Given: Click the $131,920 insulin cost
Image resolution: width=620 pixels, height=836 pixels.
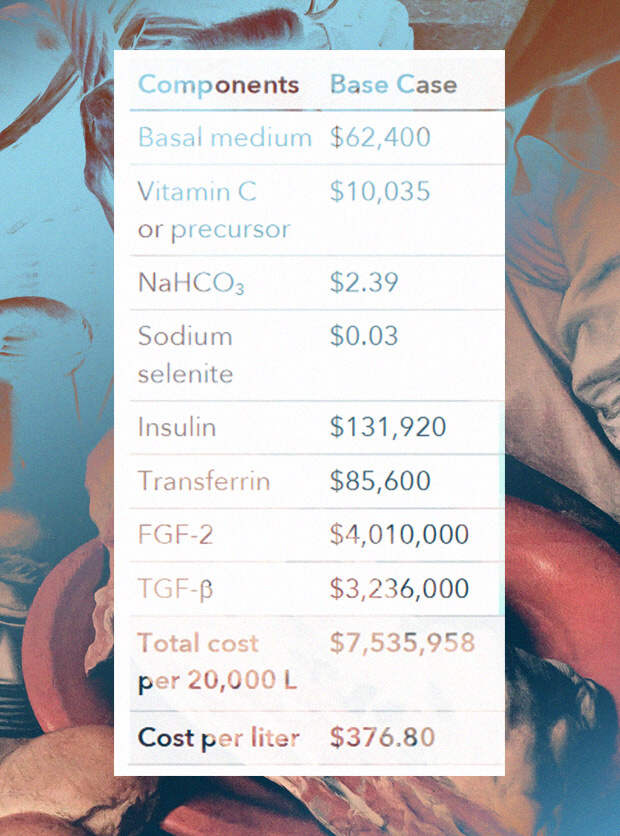Looking at the screenshot, I should [x=388, y=427].
